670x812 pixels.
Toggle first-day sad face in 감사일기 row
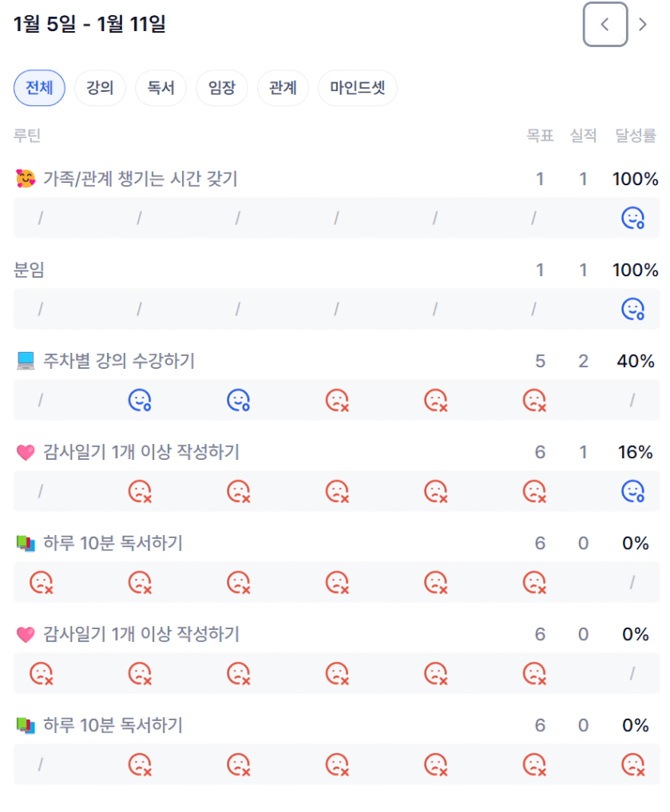click(41, 674)
